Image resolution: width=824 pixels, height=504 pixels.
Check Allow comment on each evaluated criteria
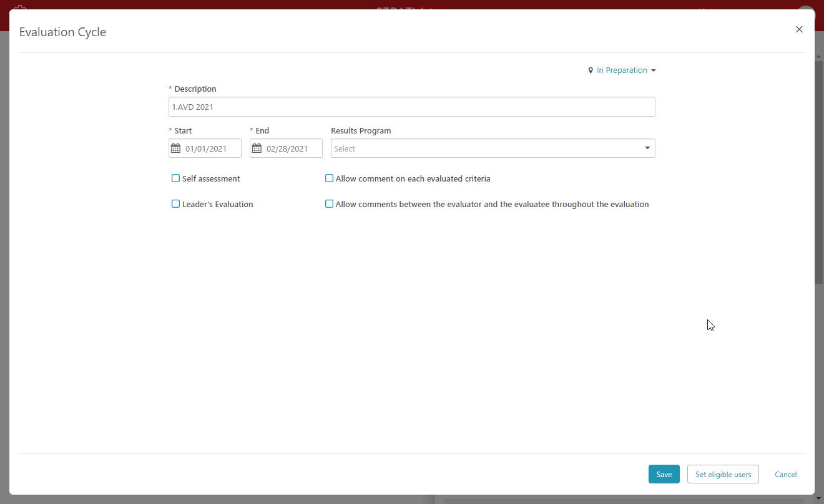pyautogui.click(x=329, y=178)
